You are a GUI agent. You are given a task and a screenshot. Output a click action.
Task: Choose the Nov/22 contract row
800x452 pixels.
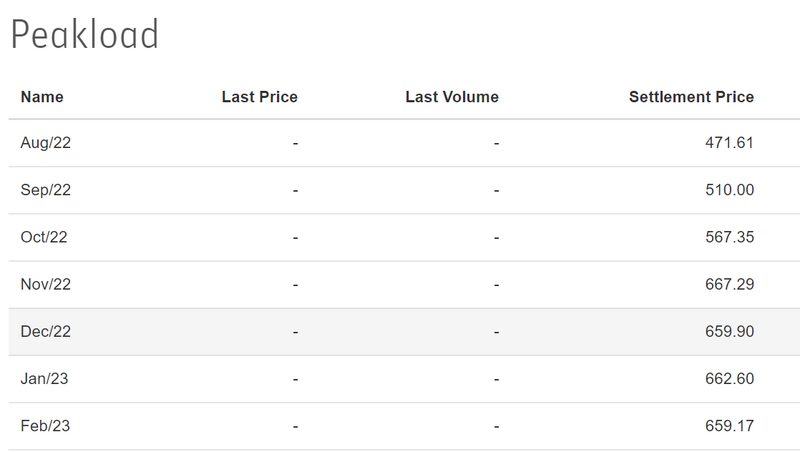click(x=46, y=285)
